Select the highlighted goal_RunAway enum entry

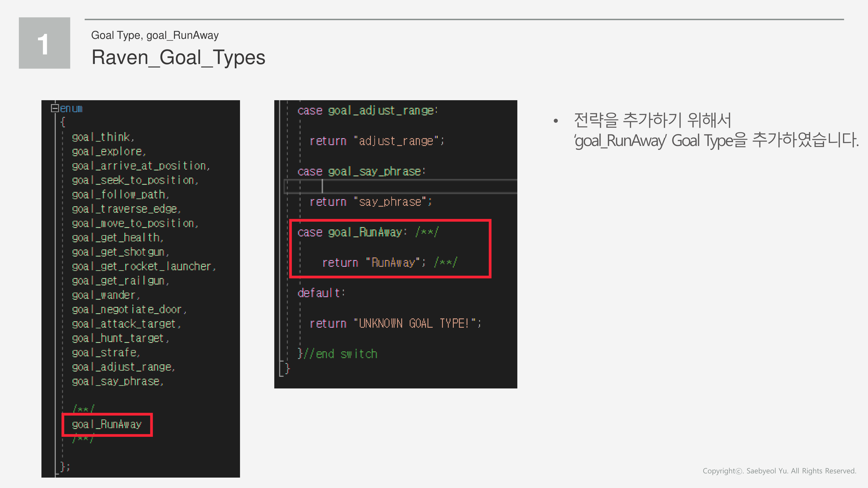107,425
